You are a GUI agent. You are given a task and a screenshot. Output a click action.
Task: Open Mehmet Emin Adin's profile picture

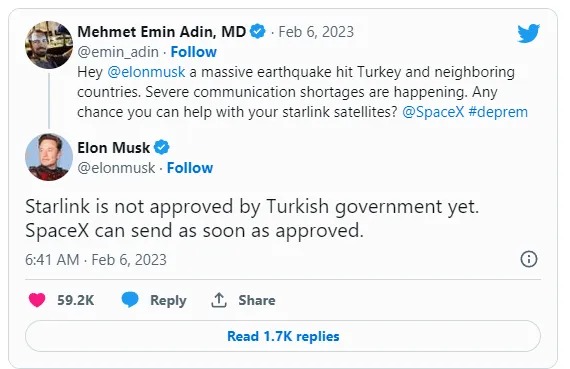pos(49,45)
